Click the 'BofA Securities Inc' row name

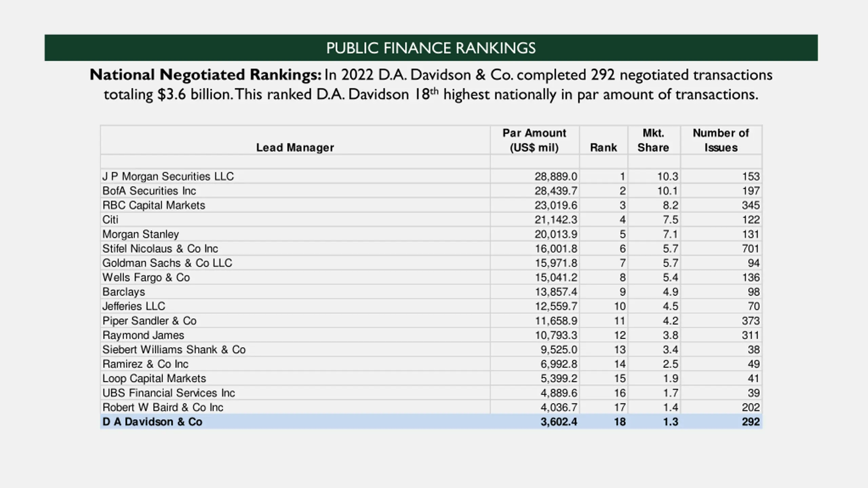pos(149,191)
